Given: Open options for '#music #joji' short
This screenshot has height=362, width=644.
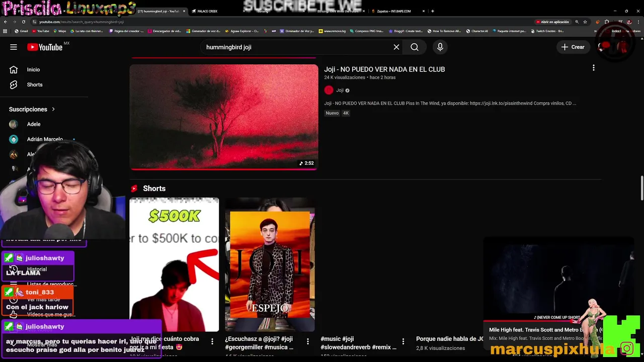Looking at the screenshot, I should pyautogui.click(x=404, y=341).
